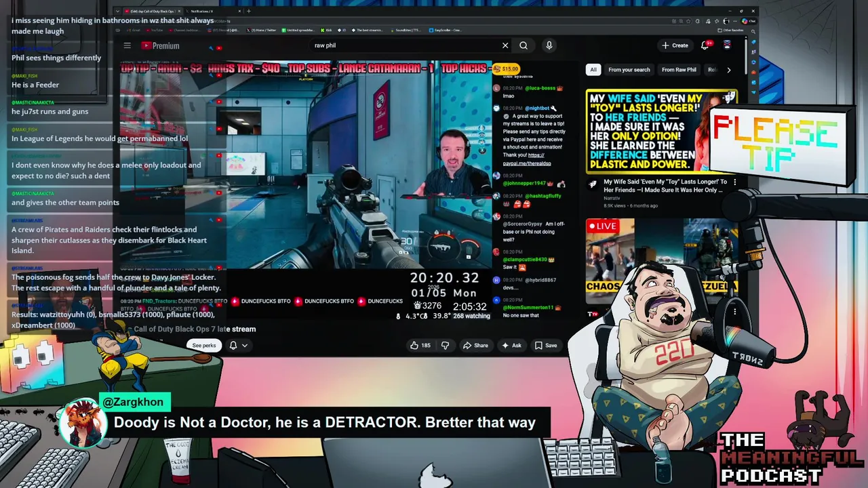Open the Copilot Chat button in the browser toolbar

click(749, 21)
